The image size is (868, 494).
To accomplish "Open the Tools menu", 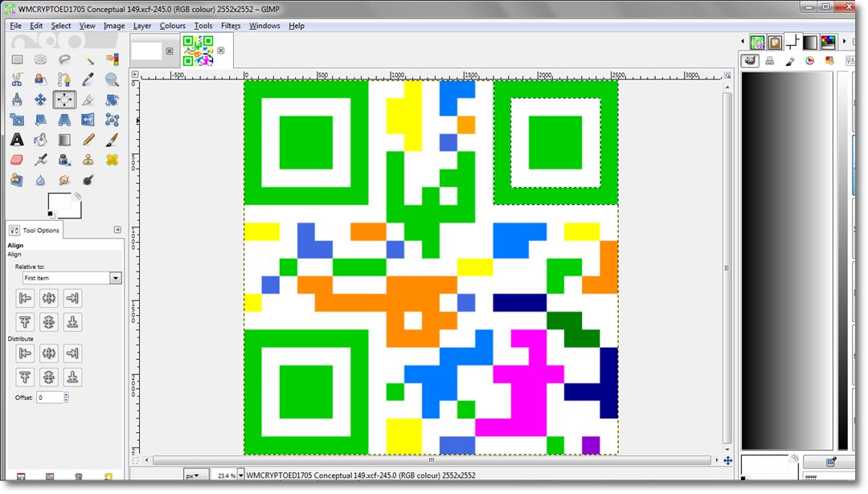I will click(x=203, y=26).
